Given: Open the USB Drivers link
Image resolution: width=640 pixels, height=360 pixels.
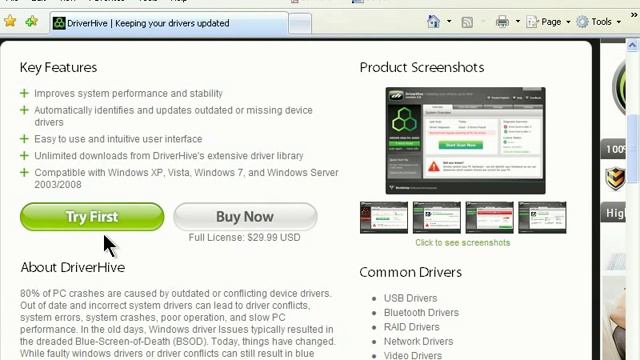Looking at the screenshot, I should 410,298.
